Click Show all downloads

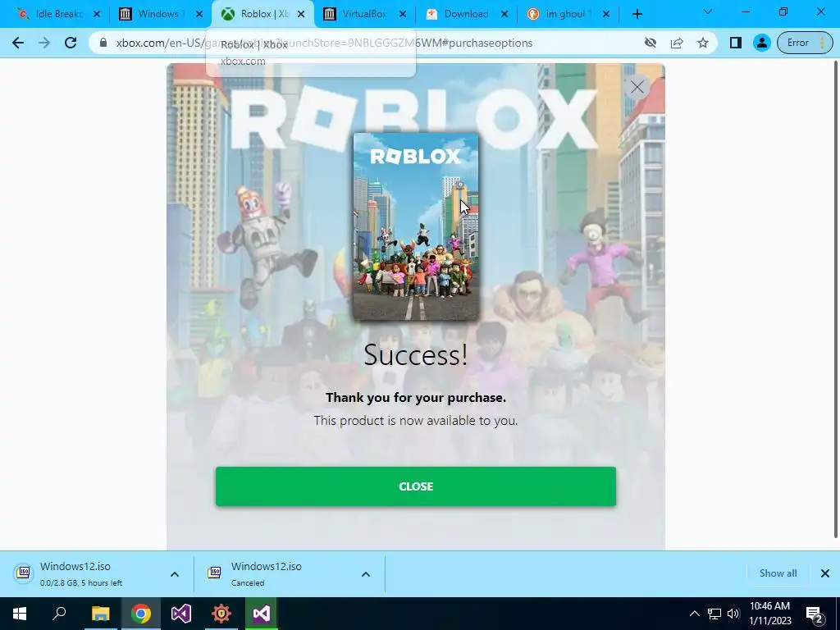[778, 573]
